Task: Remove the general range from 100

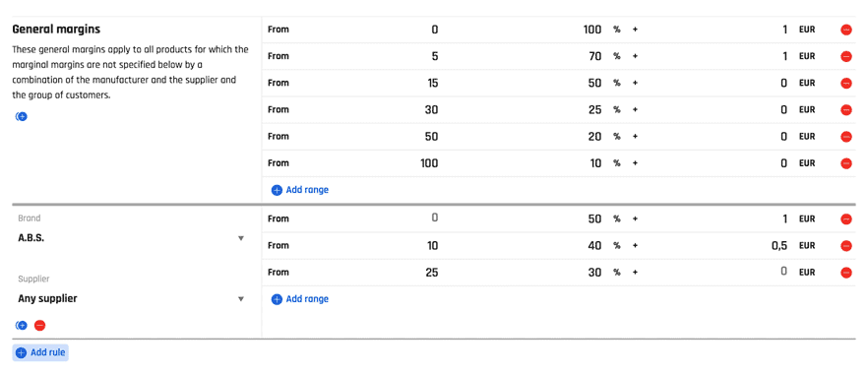Action: pyautogui.click(x=846, y=163)
